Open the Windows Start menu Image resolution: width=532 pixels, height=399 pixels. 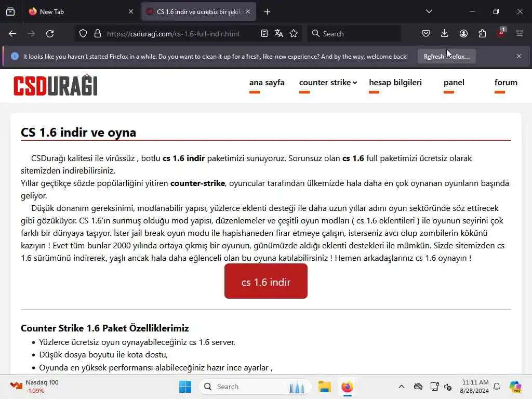click(x=185, y=387)
